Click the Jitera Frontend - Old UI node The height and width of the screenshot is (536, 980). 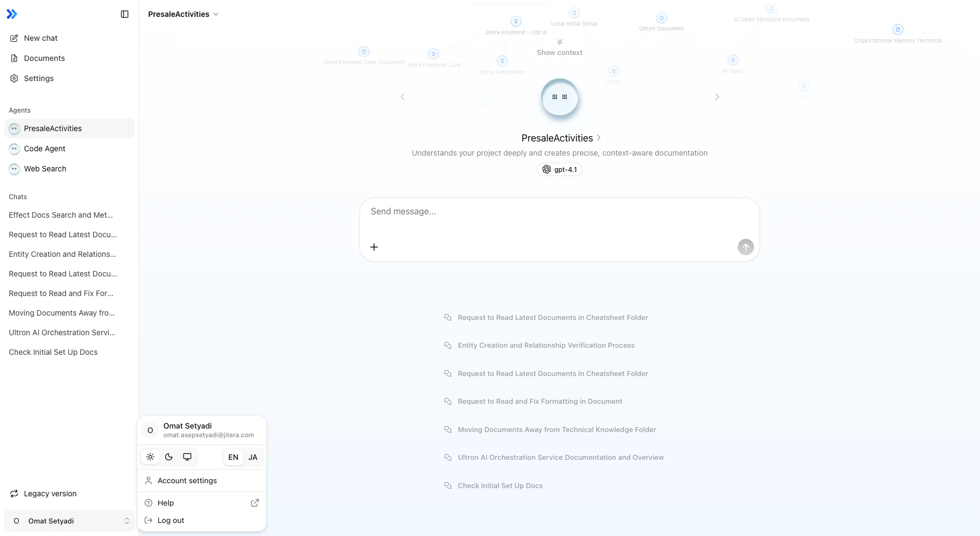(x=516, y=22)
